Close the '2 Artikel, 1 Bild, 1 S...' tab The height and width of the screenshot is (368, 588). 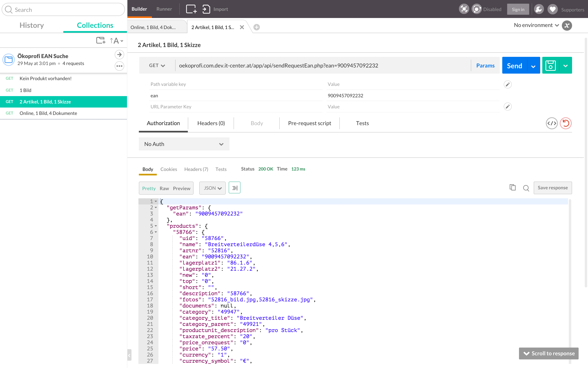242,27
